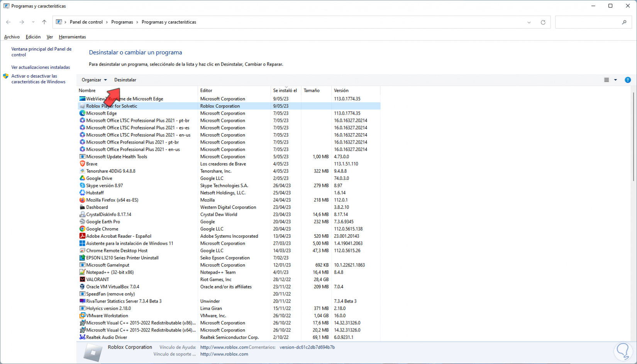Image resolution: width=637 pixels, height=364 pixels.
Task: Select SpeedFan (remove only) entry
Action: click(229, 294)
